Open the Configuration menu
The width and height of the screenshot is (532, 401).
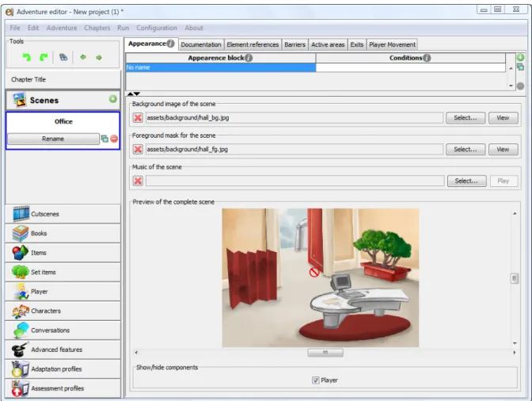click(x=157, y=28)
